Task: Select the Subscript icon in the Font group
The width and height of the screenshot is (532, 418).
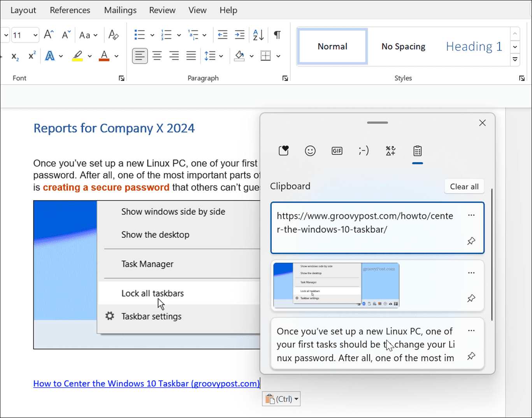Action: pos(14,56)
